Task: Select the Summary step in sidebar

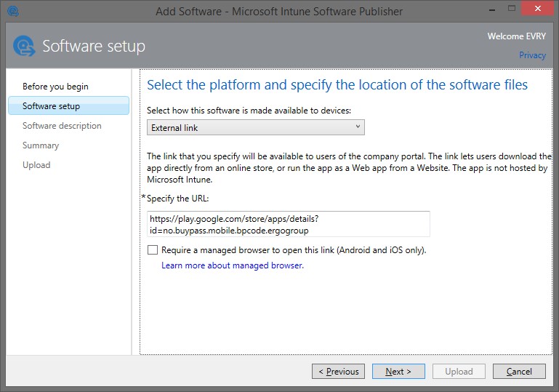Action: (x=41, y=145)
